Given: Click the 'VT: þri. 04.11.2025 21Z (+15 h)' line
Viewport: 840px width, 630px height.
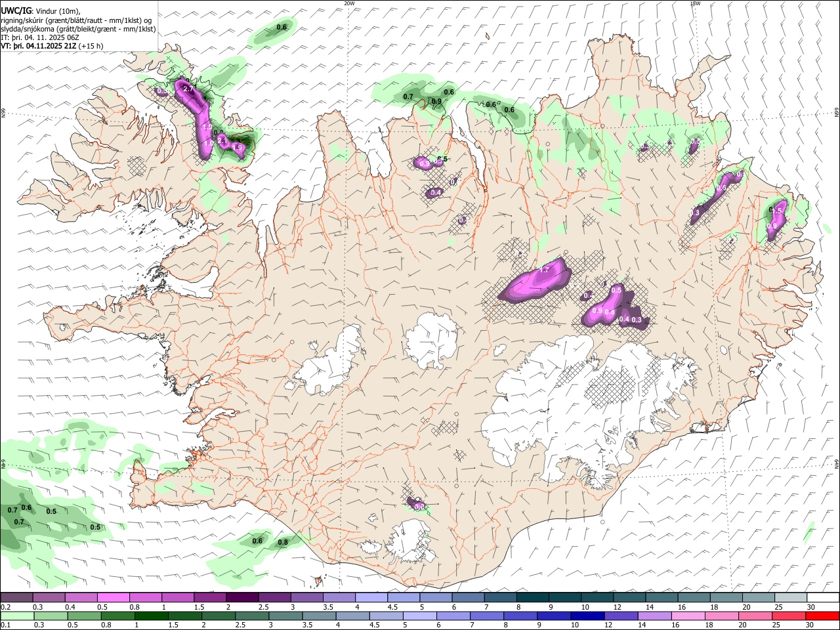Looking at the screenshot, I should point(52,46).
